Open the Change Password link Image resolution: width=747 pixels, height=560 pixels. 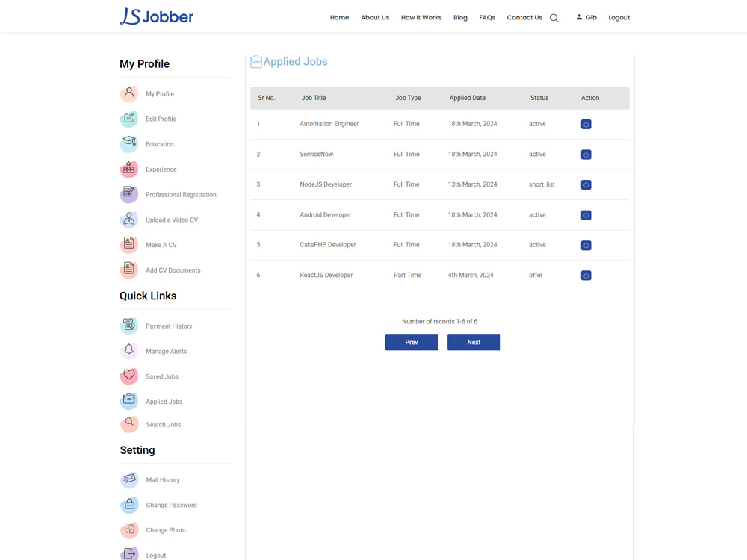pos(171,505)
